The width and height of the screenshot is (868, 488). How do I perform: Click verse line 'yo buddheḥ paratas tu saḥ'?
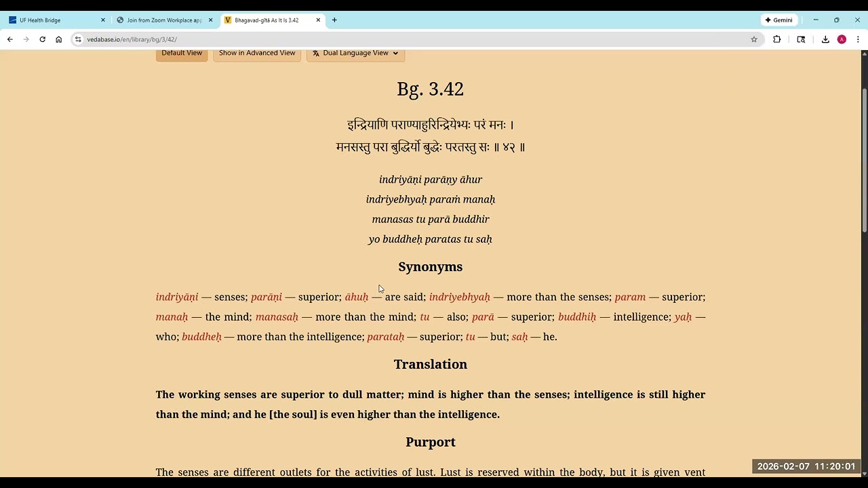tap(431, 239)
